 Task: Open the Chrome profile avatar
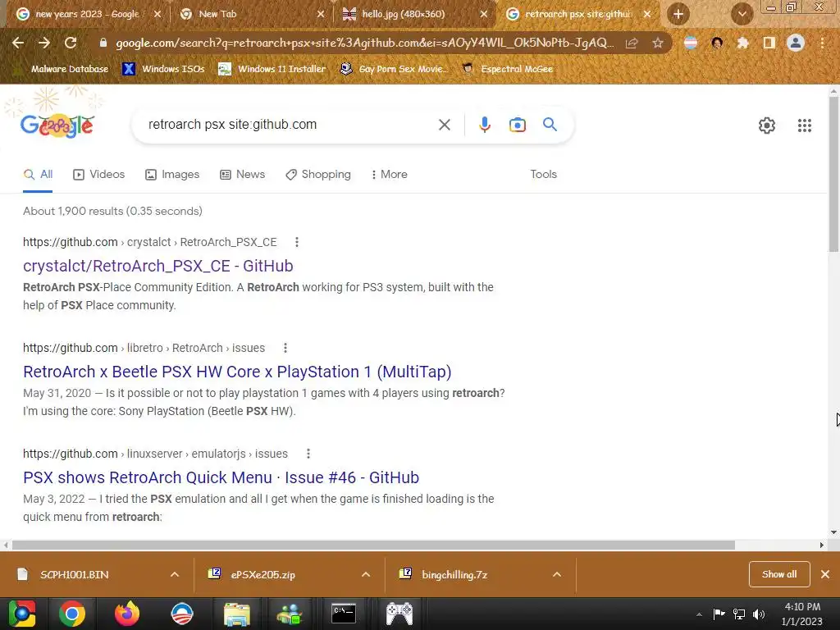click(796, 43)
